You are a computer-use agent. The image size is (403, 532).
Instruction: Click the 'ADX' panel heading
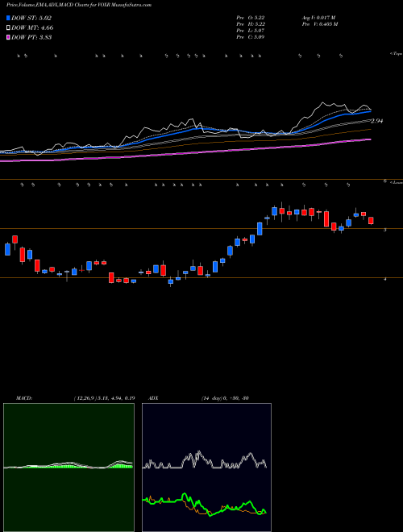[x=153, y=398]
